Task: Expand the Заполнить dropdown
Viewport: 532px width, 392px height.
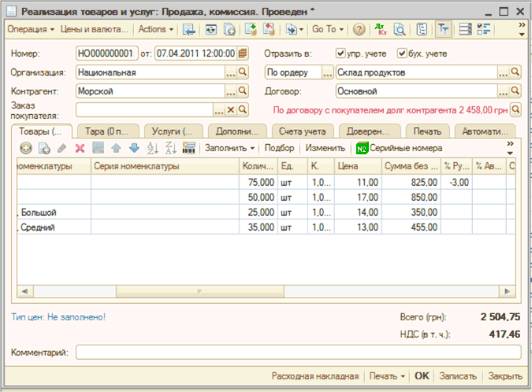Action: click(230, 148)
